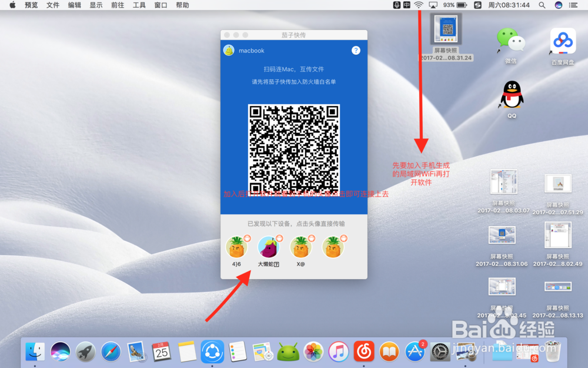Switch input method via 中 icon
Screen dimensions: 588x368
(407, 5)
